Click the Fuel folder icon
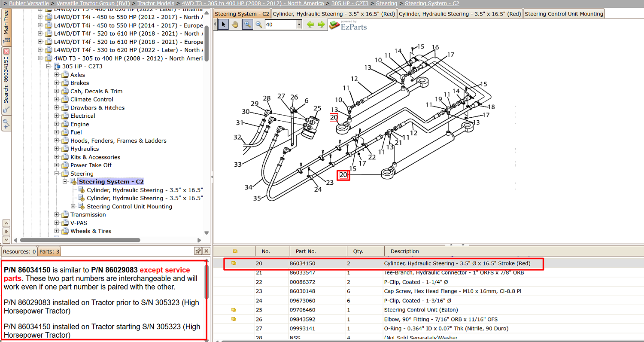This screenshot has height=342, width=644. click(65, 132)
